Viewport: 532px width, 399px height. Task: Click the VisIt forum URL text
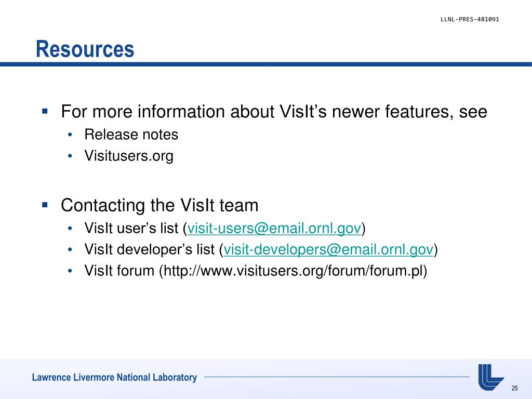(x=293, y=271)
